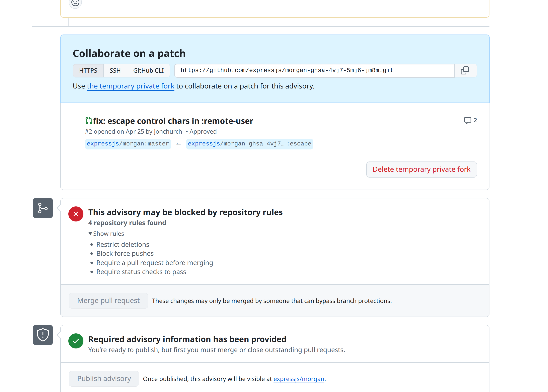
Task: Click 'This advisory may be blocked by repository rules'
Action: pos(185,212)
